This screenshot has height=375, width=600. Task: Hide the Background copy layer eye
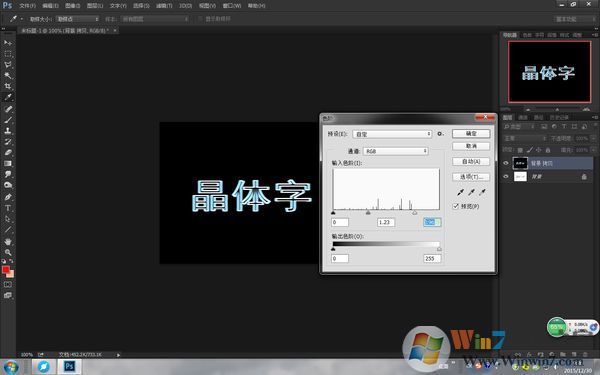tap(506, 163)
